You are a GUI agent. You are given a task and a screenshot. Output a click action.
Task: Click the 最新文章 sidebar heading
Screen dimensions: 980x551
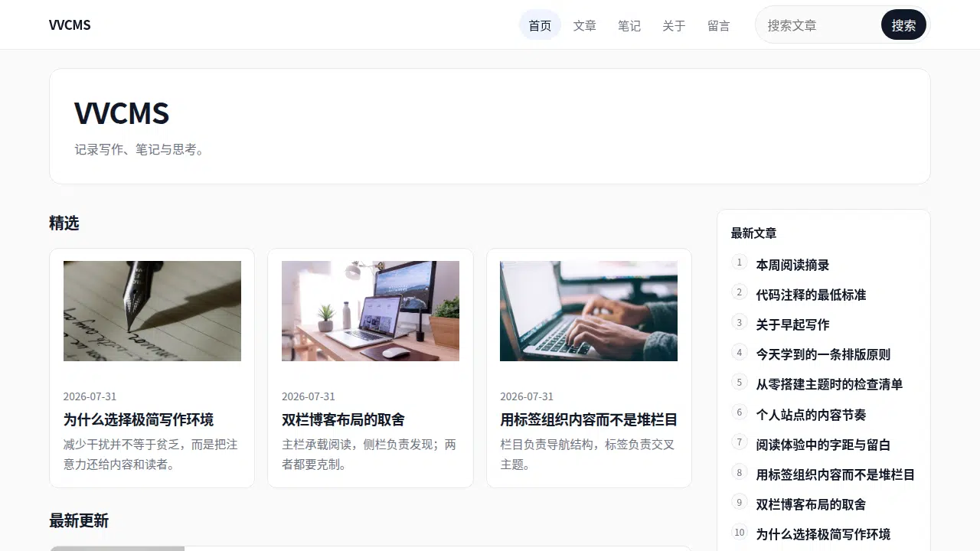click(753, 233)
